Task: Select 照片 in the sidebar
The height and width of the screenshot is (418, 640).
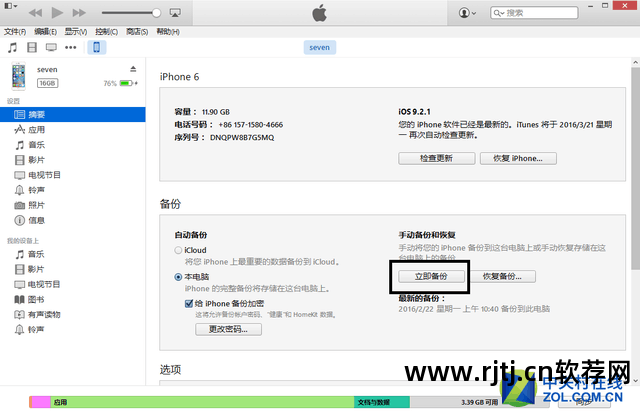Action: 73,205
